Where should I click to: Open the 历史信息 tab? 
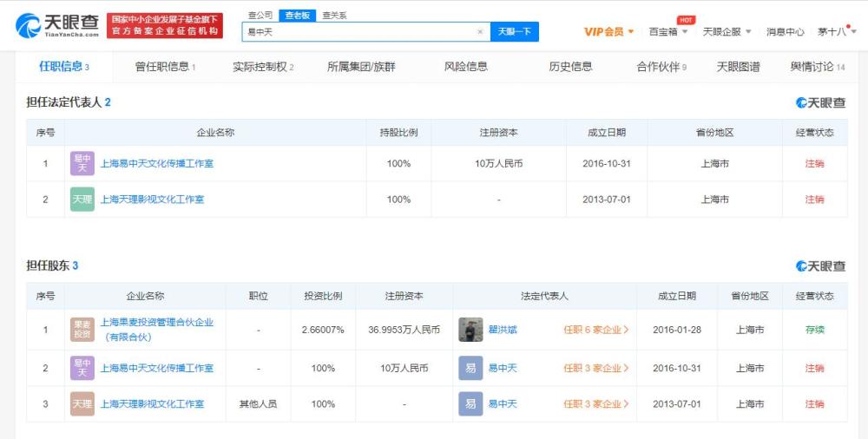point(571,67)
